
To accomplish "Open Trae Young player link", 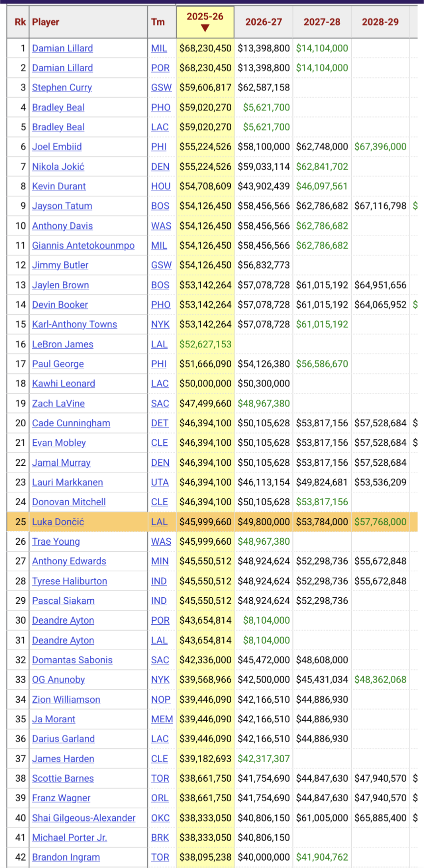I will pyautogui.click(x=56, y=541).
